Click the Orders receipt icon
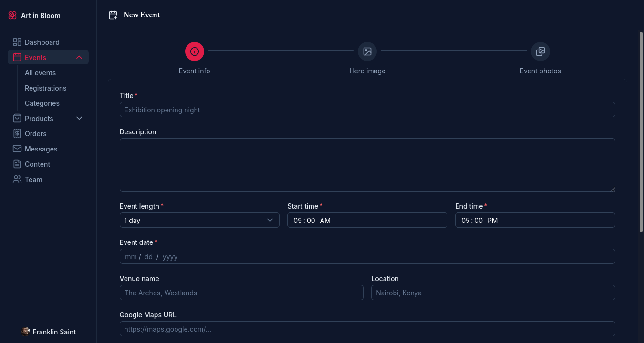 [x=17, y=133]
